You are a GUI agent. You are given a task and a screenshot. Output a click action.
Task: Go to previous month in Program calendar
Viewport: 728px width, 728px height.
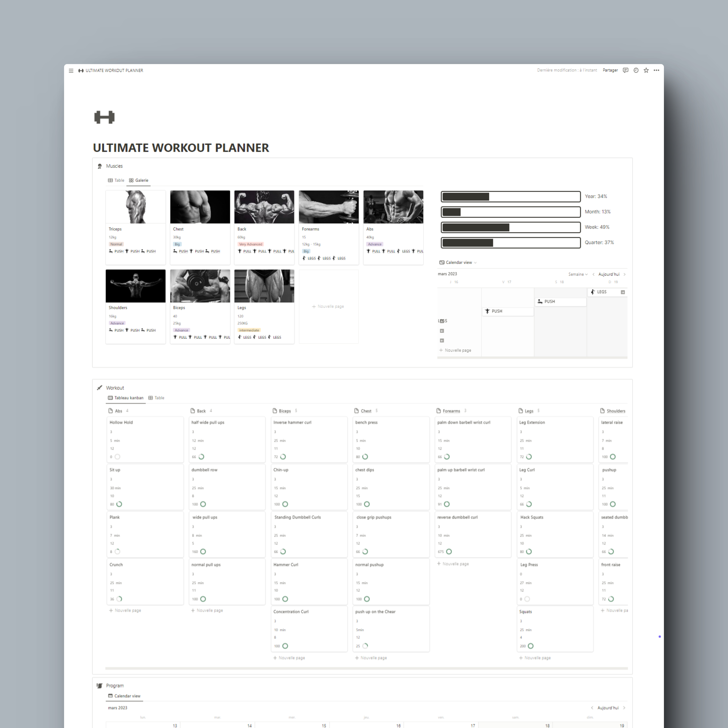[x=592, y=708]
